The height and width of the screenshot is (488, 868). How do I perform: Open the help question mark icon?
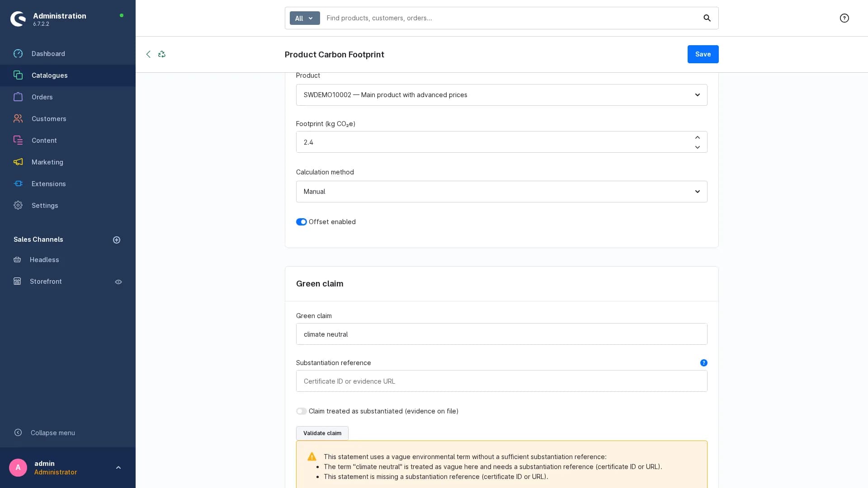[x=844, y=18]
